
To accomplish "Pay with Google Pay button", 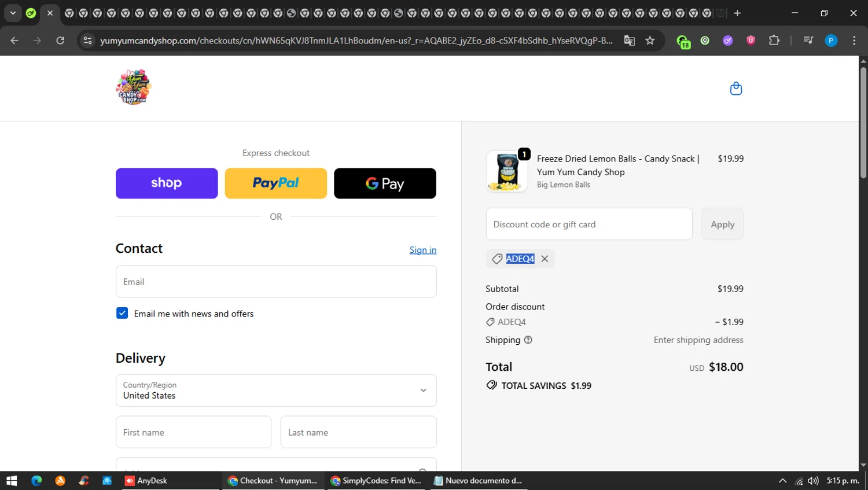I will tap(385, 183).
